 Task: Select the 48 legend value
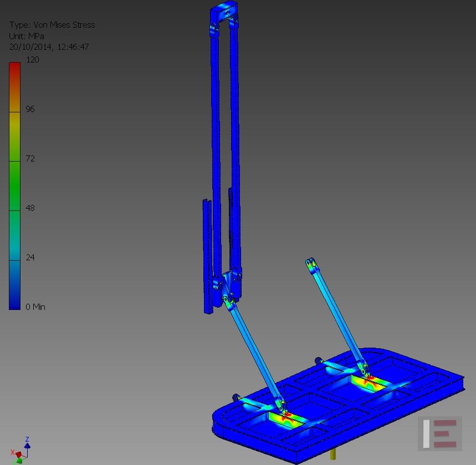tap(30, 208)
